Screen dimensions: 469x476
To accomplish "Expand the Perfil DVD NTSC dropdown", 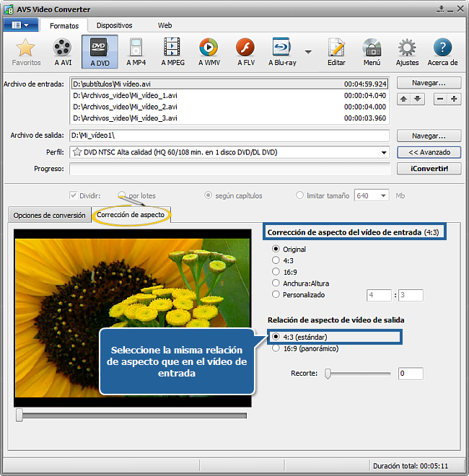I will [384, 152].
